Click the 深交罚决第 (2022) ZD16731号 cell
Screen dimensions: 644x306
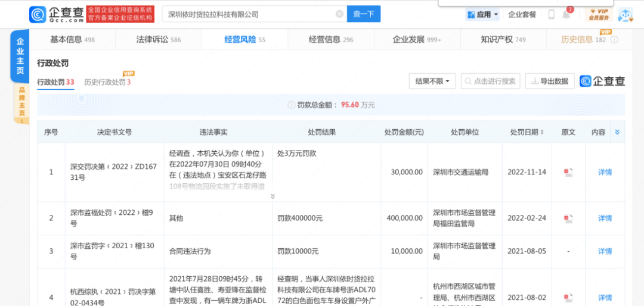coord(113,172)
